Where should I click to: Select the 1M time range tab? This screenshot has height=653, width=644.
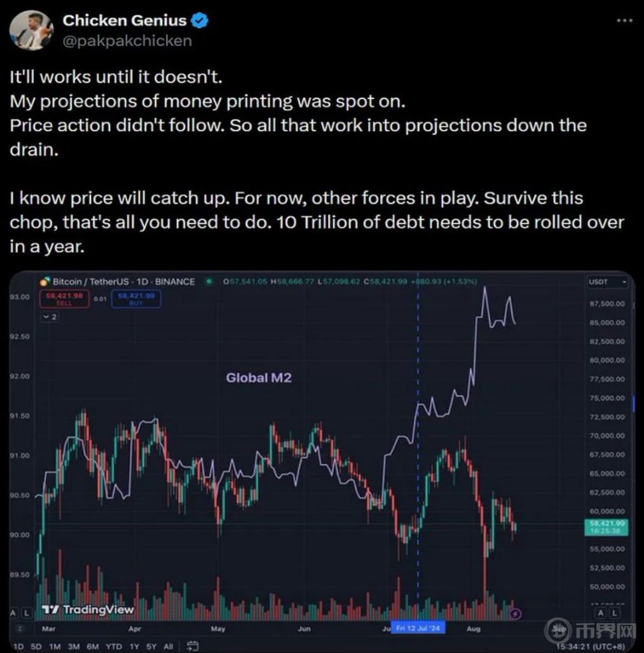point(55,646)
